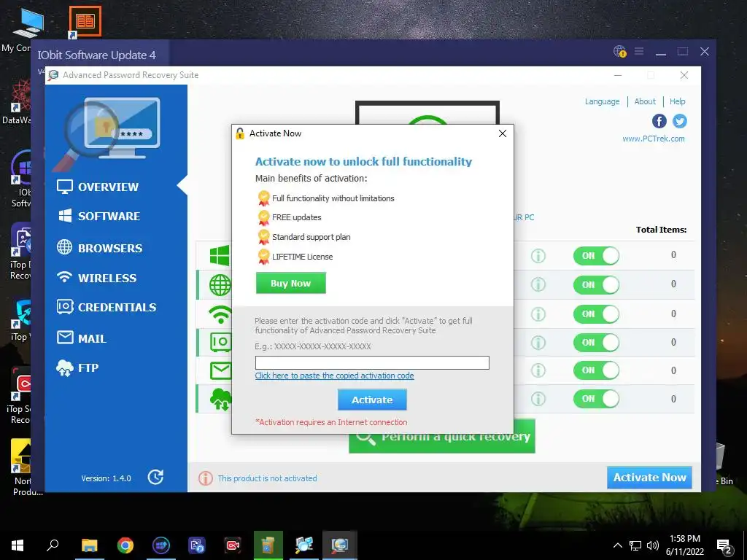Open taskbar search magnifier

pyautogui.click(x=53, y=545)
